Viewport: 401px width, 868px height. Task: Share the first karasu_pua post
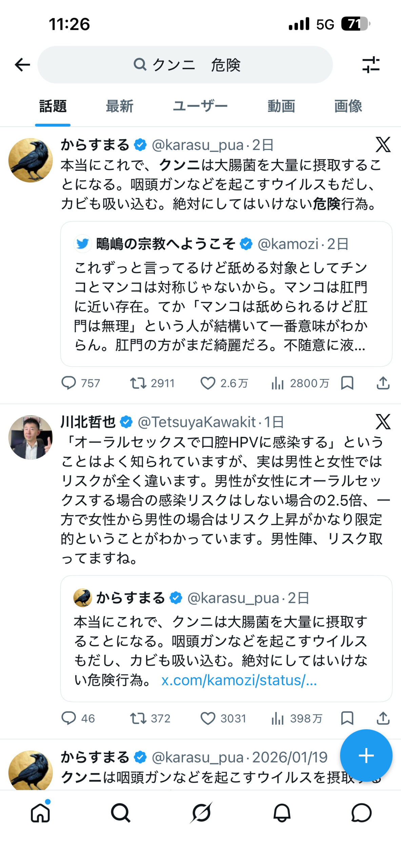point(383,383)
